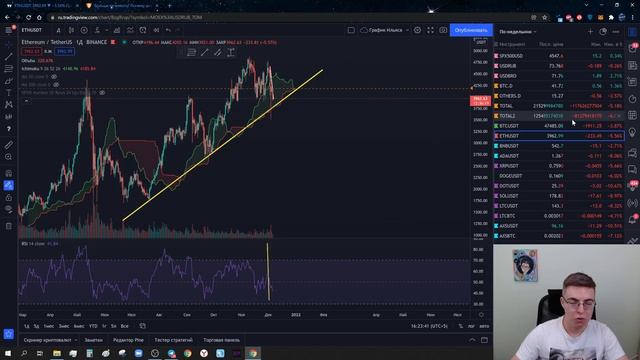This screenshot has width=640, height=360.
Task: Open the go-to-date calendar icon
Action: click(142, 326)
